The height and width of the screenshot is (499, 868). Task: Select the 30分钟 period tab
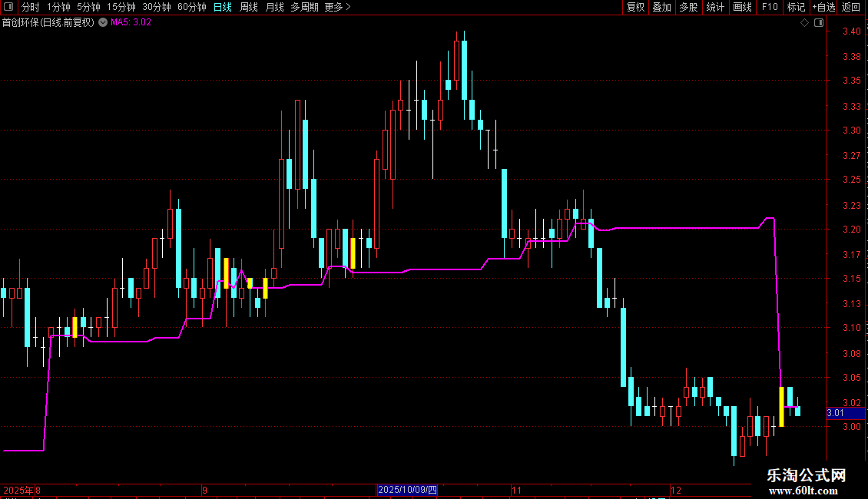coord(157,7)
